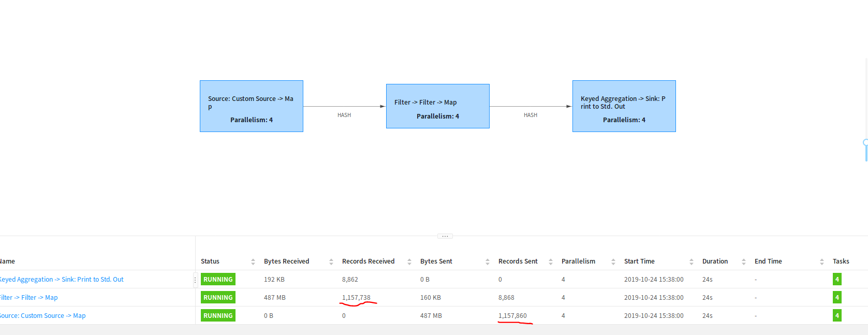Click the Name column resize handle
This screenshot has width=868, height=335.
tap(195, 280)
